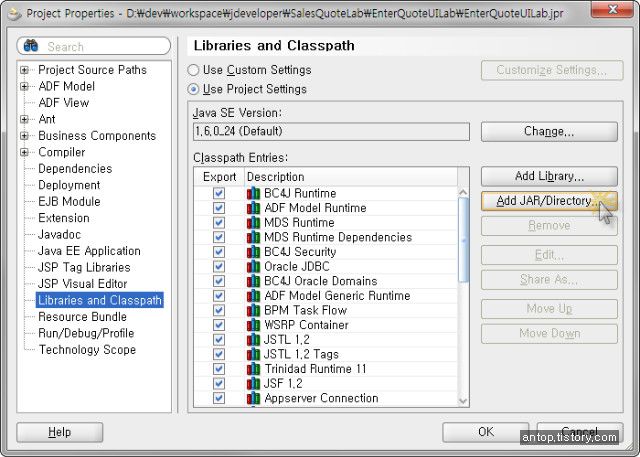Click the classpath list scrollbar thumb

click(463, 240)
